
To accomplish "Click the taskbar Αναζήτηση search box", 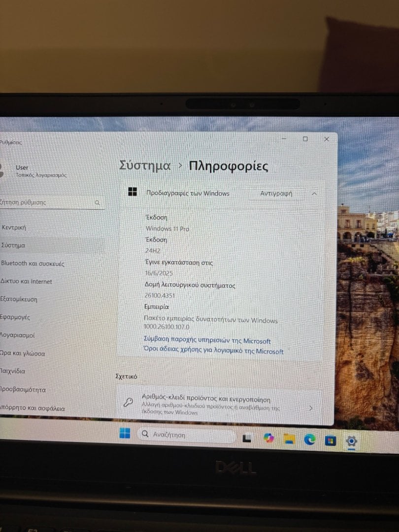I will point(186,434).
